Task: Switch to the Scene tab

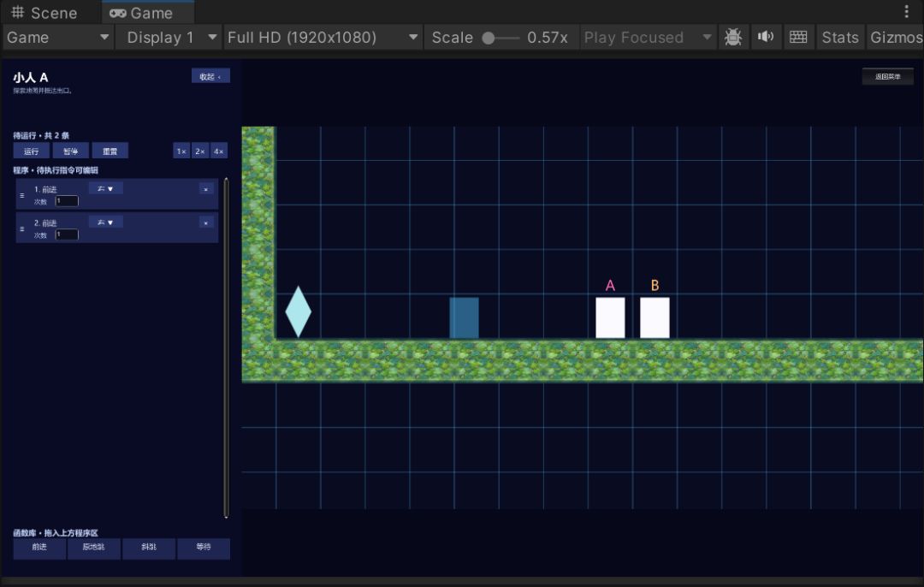Action: point(44,13)
